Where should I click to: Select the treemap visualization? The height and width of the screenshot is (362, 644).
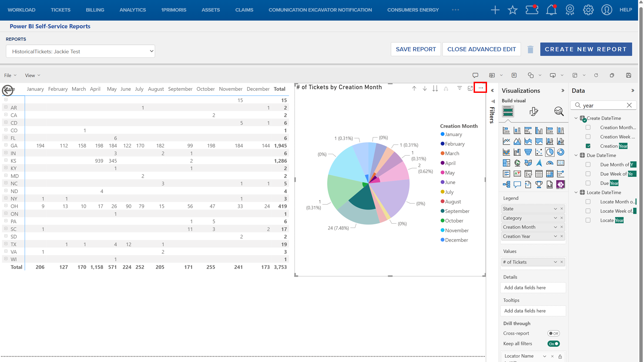coord(506,163)
